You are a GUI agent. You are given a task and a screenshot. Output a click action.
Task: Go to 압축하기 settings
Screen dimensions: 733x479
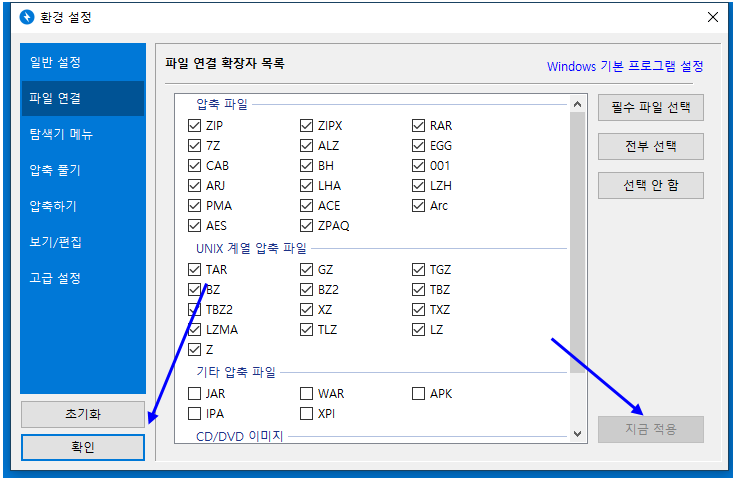point(83,206)
